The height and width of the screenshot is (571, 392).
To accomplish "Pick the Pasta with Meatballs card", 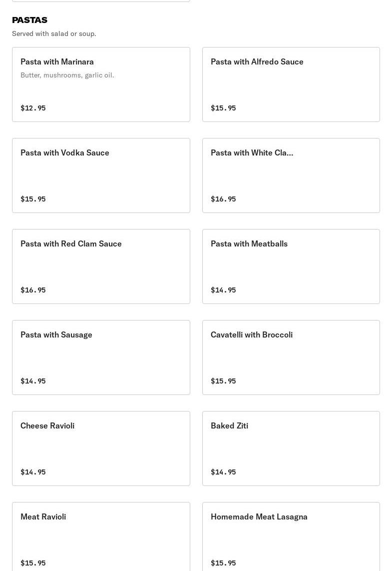I will click(x=291, y=266).
